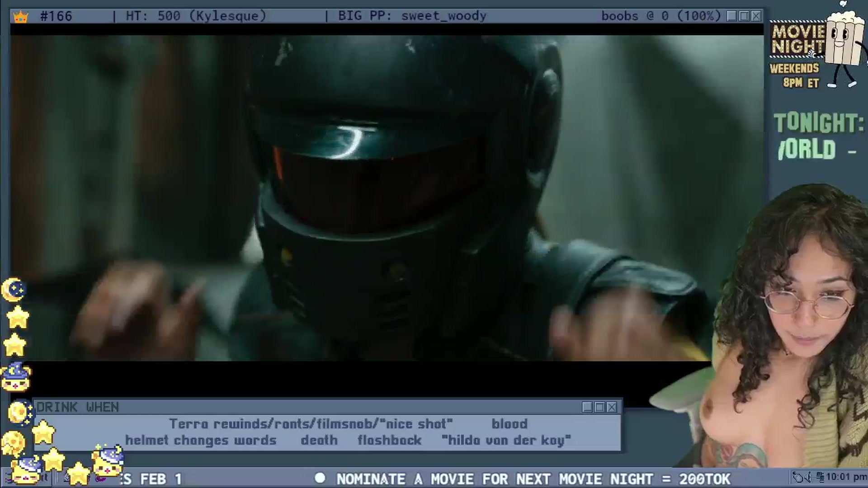
Task: Click the "TONIGHT:" heading
Action: 818,123
